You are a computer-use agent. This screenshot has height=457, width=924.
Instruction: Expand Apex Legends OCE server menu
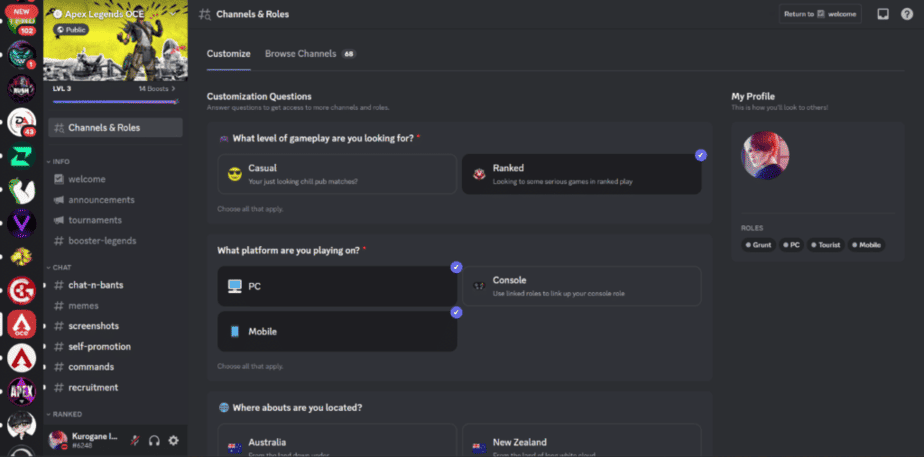coord(173,14)
